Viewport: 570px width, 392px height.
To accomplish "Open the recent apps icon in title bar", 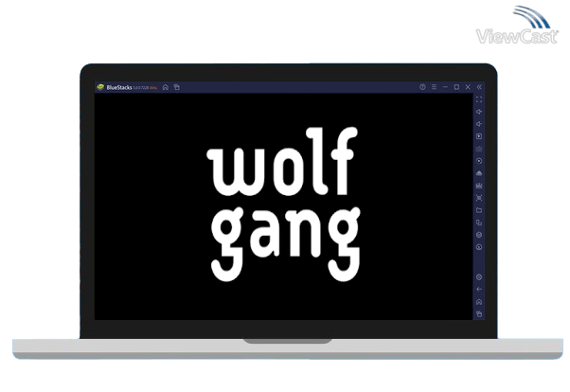I will 177,87.
